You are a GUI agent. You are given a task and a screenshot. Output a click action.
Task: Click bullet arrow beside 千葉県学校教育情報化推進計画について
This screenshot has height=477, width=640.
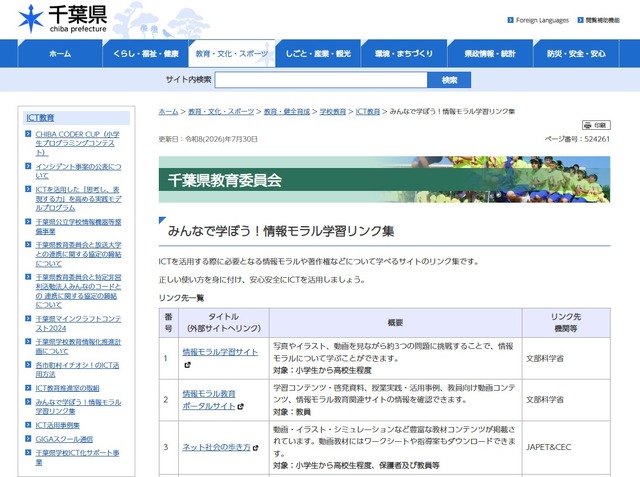(x=28, y=342)
